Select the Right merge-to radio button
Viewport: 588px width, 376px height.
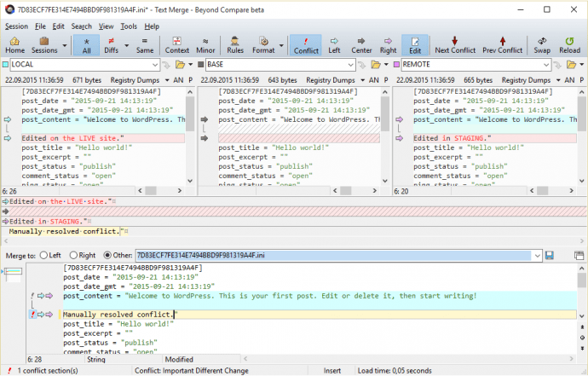(x=74, y=255)
